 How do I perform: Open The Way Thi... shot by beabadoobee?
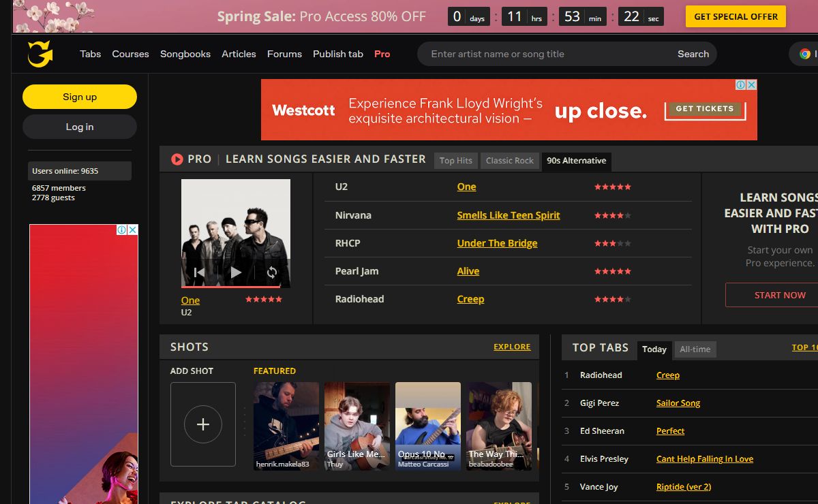tap(499, 426)
